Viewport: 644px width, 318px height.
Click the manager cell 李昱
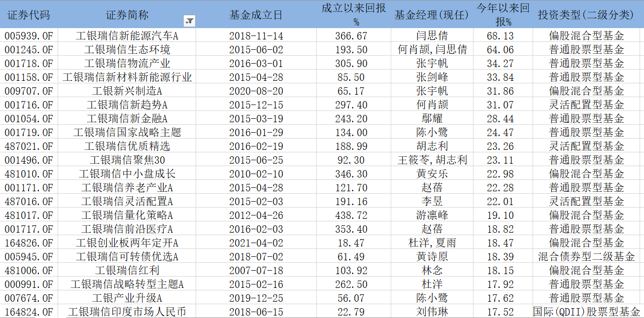432,202
